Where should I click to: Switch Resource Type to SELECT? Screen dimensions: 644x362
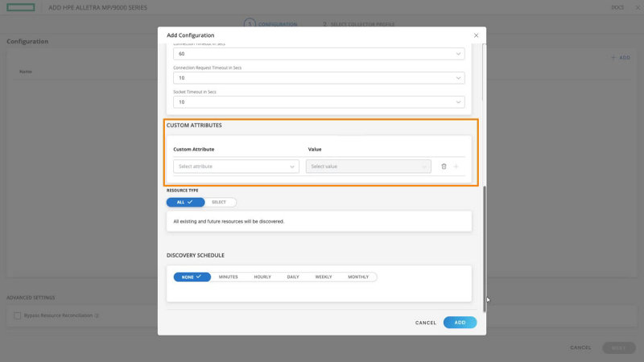pos(219,203)
